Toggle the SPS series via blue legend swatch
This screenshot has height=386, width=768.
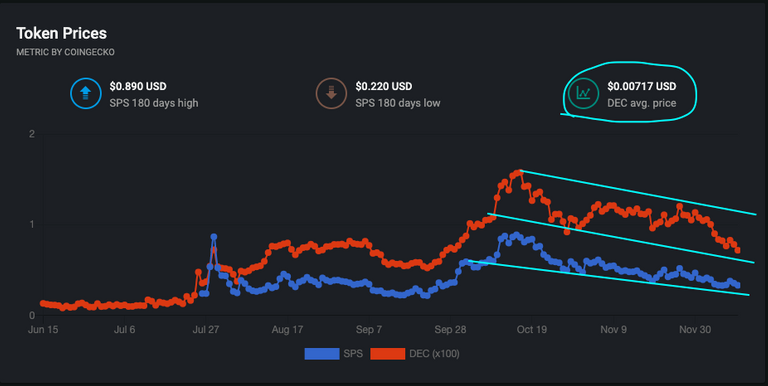point(322,354)
